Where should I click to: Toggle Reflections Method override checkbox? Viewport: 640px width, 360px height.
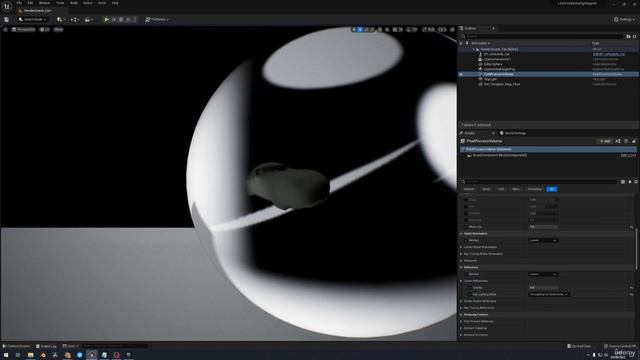pos(466,274)
